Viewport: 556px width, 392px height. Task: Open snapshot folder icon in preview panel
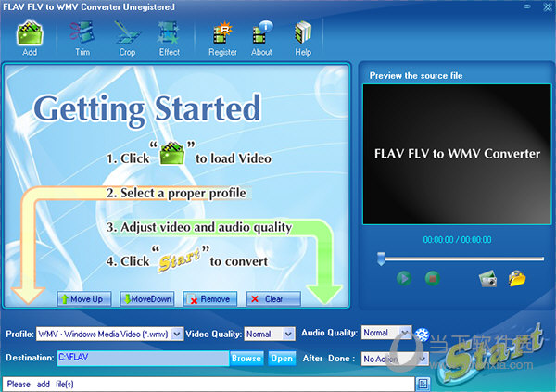[517, 279]
